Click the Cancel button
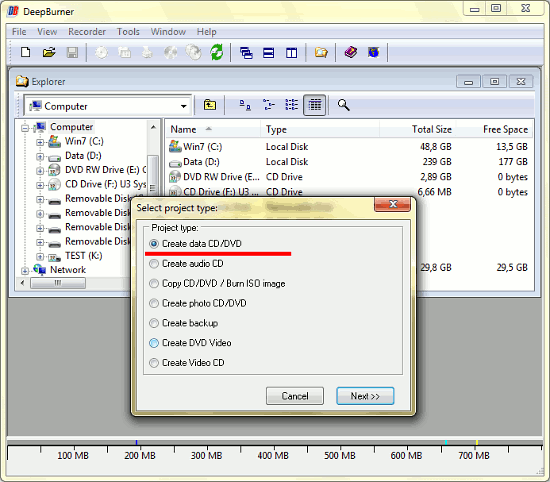The width and height of the screenshot is (550, 482). pos(295,396)
